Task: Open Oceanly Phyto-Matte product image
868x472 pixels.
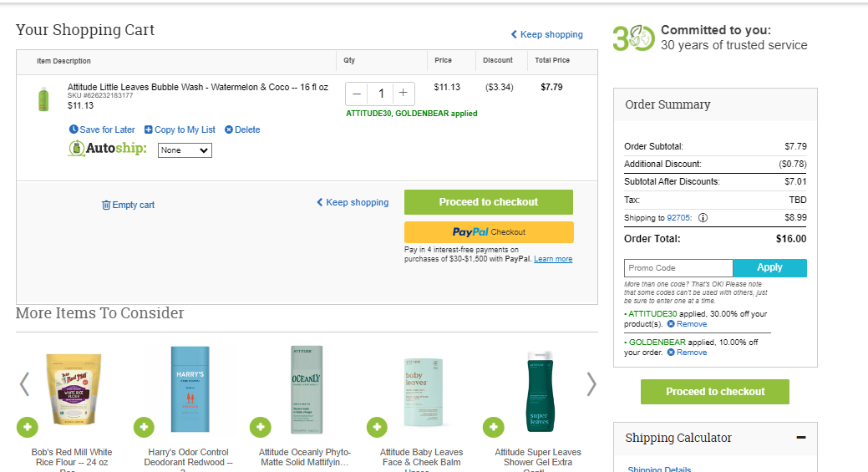Action: click(x=307, y=389)
